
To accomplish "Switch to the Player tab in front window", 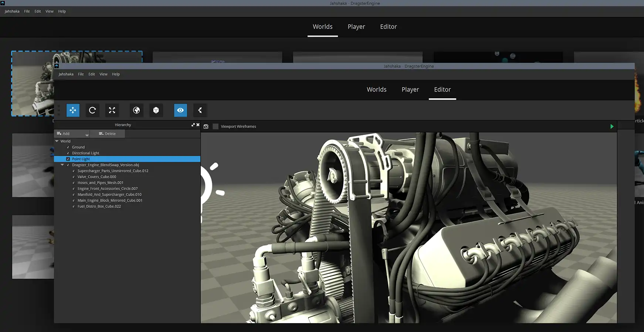I will pyautogui.click(x=410, y=89).
